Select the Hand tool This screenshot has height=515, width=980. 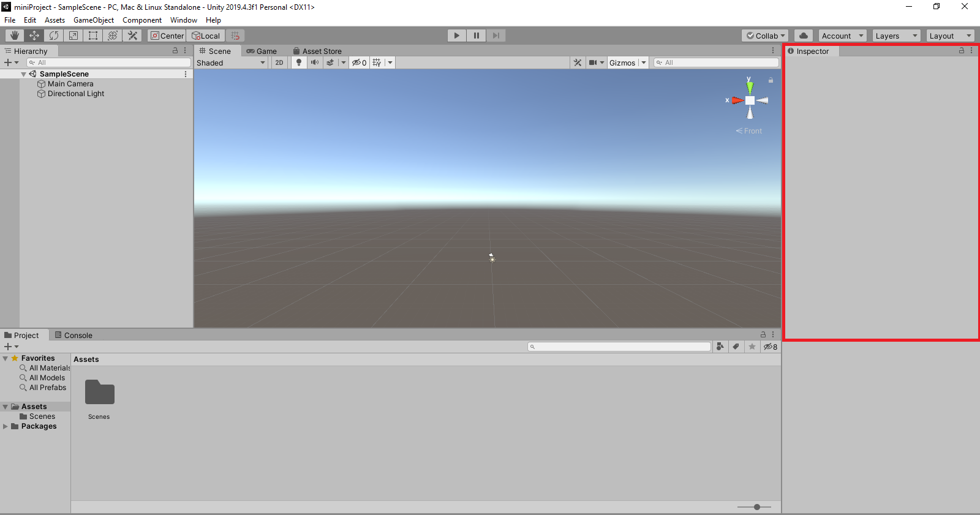coord(14,36)
